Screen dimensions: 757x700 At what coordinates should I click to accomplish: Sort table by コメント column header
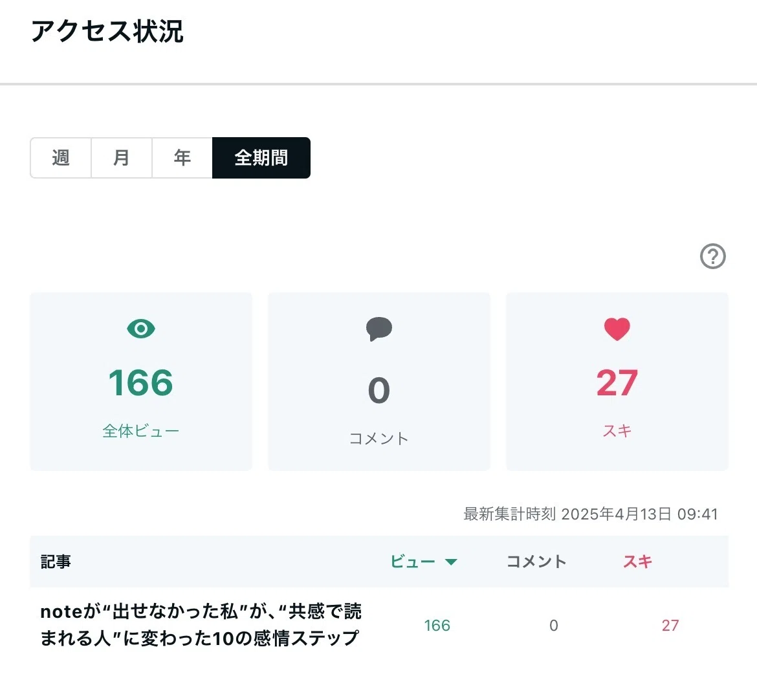click(536, 562)
